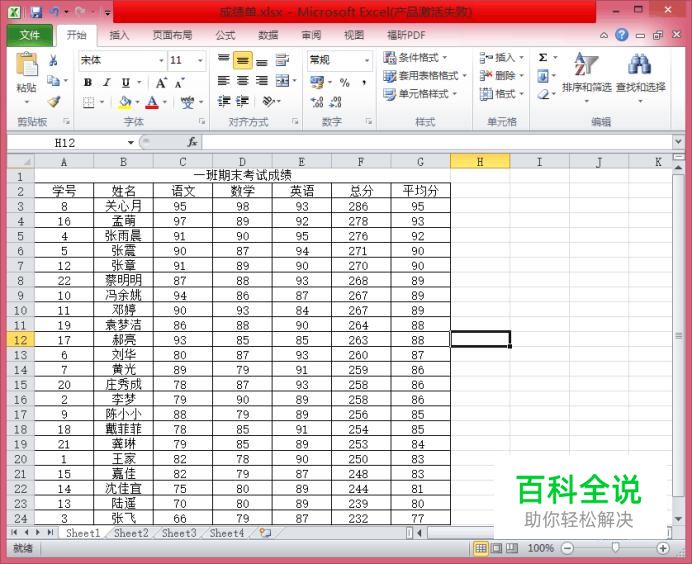692x564 pixels.
Task: Click the 插入 cells button in ribbon
Action: click(x=501, y=57)
